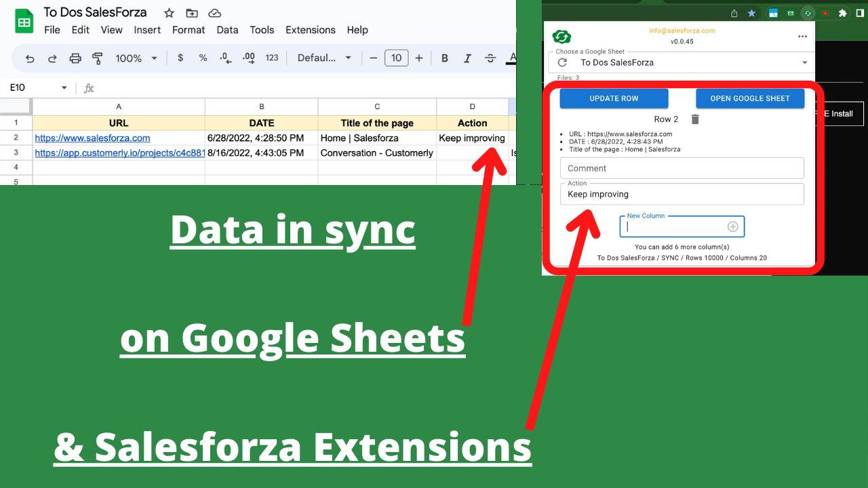This screenshot has height=488, width=868.
Task: Refresh the Google Sheet list in extension
Action: coord(562,62)
